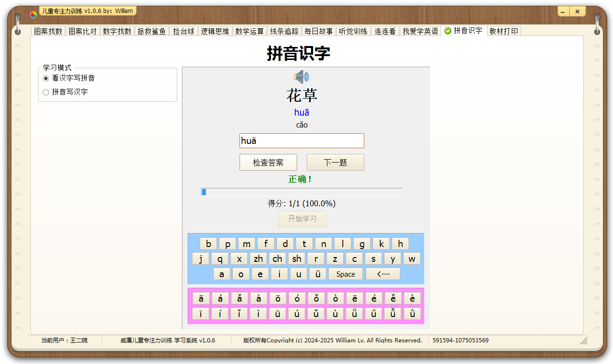Tap the third-tone ǚ key
Image resolution: width=613 pixels, height=364 pixels.
tap(393, 314)
